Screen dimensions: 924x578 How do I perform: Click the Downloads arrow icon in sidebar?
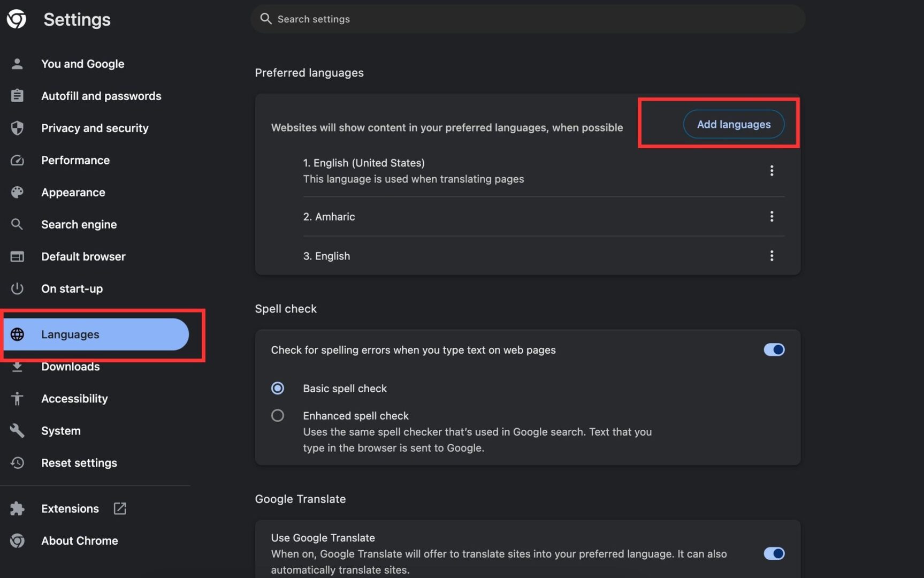[18, 367]
